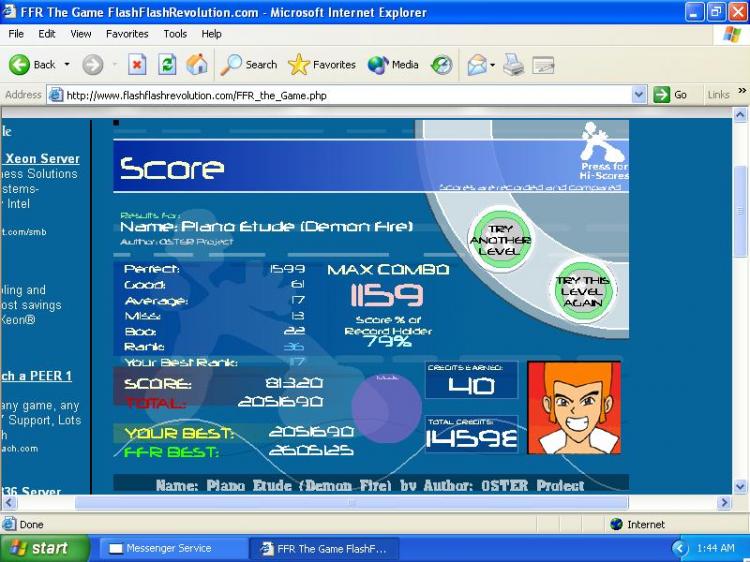Open the Xeon Server ad link
This screenshot has width=750, height=562.
[x=42, y=158]
